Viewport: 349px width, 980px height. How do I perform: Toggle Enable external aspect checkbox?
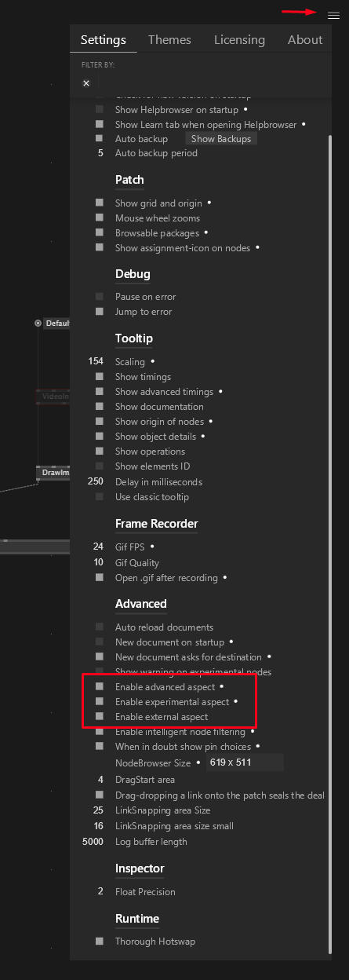[x=100, y=717]
